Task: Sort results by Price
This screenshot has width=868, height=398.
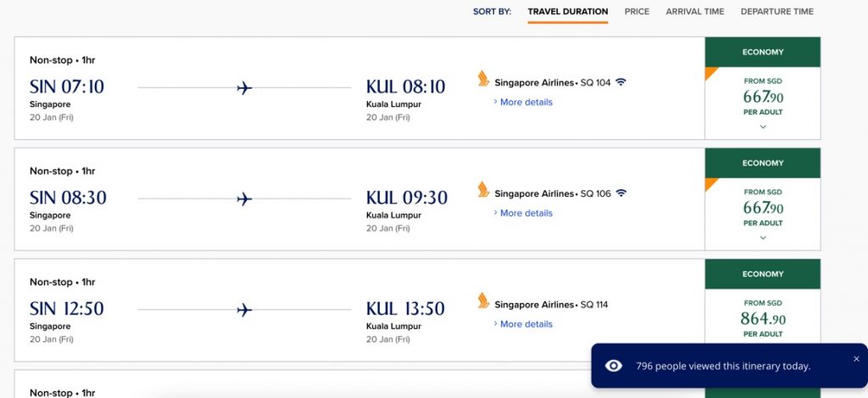Action: [x=637, y=11]
